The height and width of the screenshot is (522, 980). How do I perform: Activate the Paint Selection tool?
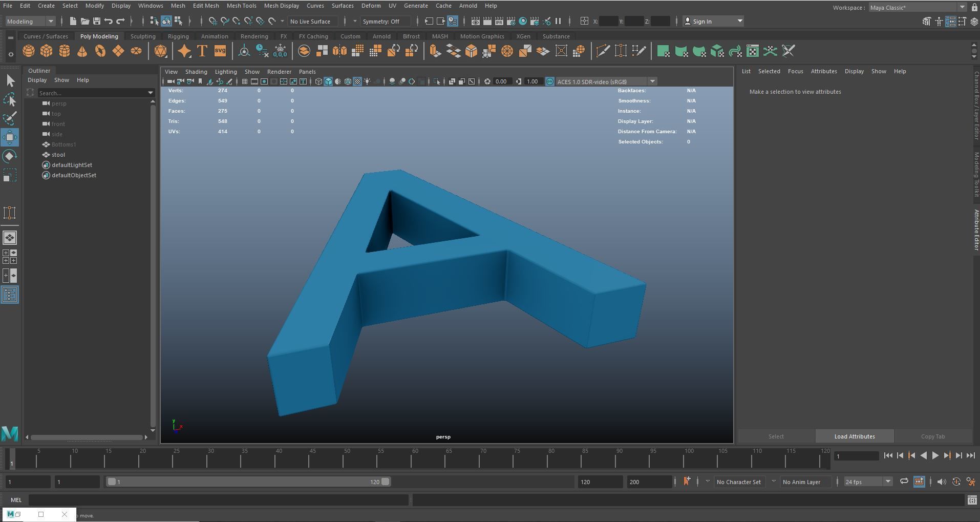(x=10, y=118)
